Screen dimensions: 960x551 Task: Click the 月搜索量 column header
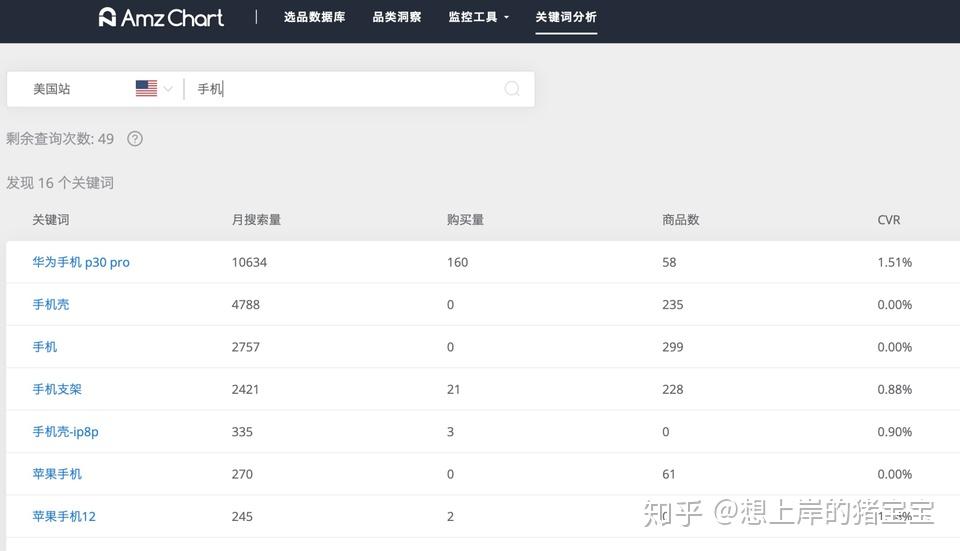coord(256,220)
